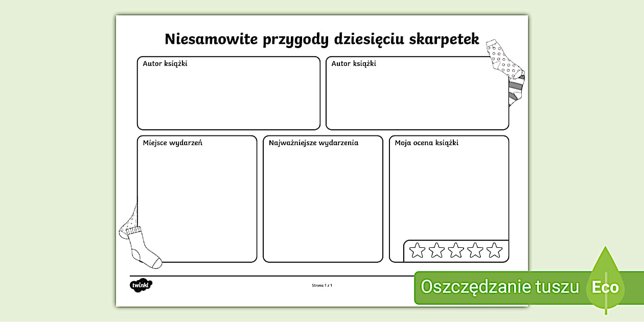Select the striped sock on the right edge
The width and height of the screenshot is (644, 322).
pos(516,89)
